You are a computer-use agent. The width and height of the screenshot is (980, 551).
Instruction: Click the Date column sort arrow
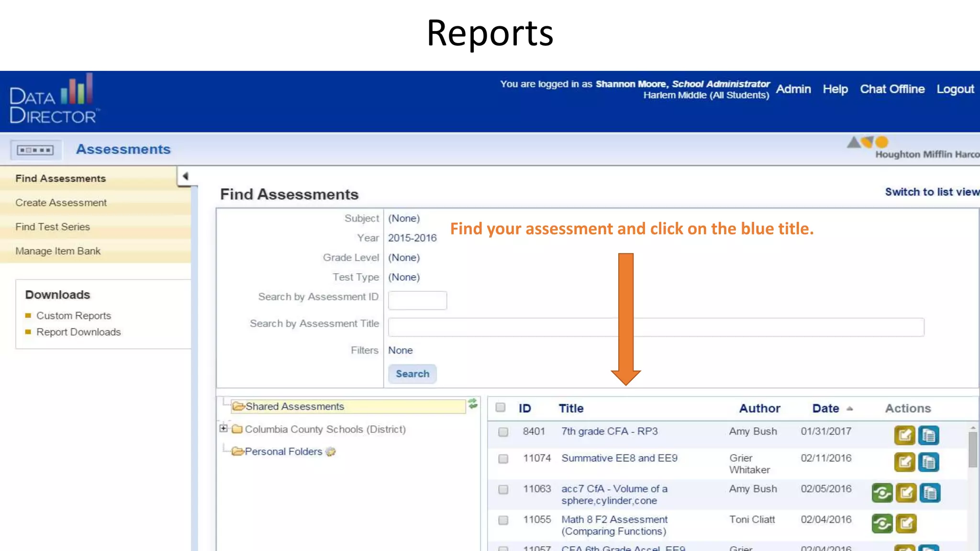coord(849,408)
